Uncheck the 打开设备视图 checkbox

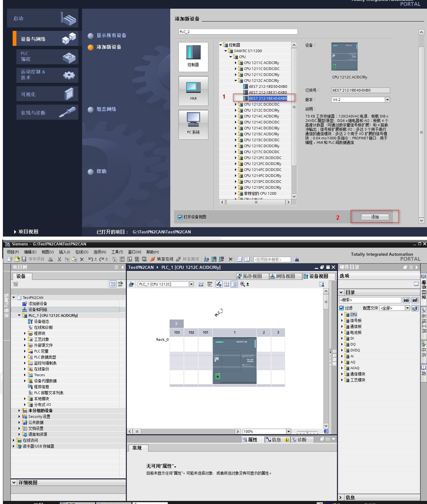[180, 217]
